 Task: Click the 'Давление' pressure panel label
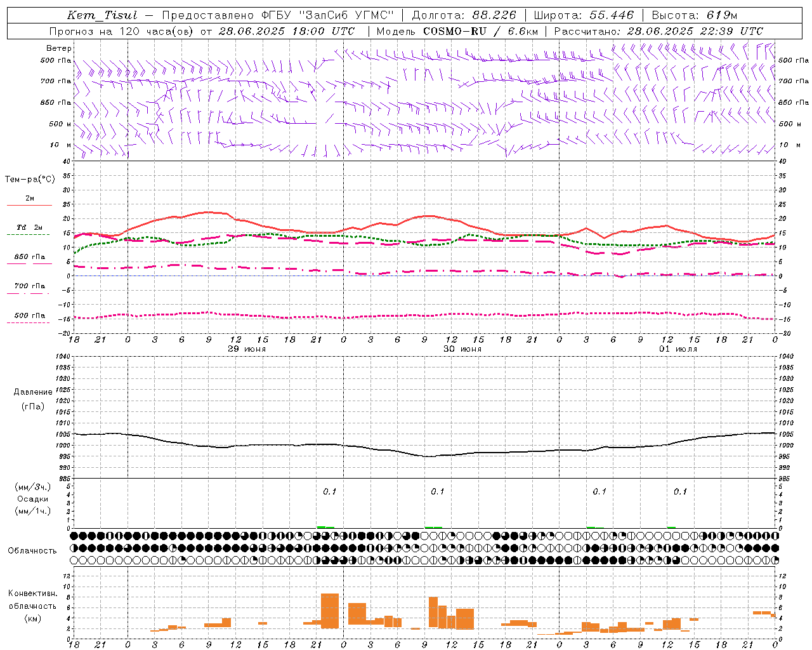tap(33, 392)
